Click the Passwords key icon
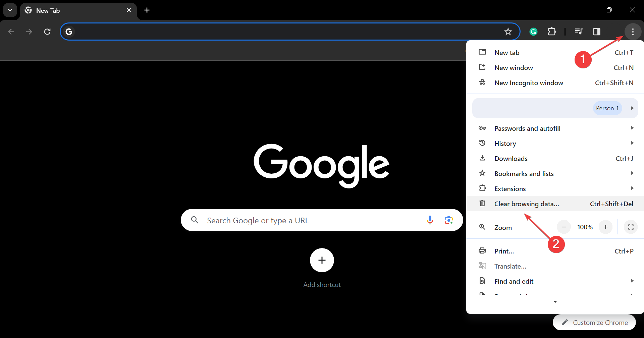This screenshot has width=644, height=338. click(482, 128)
